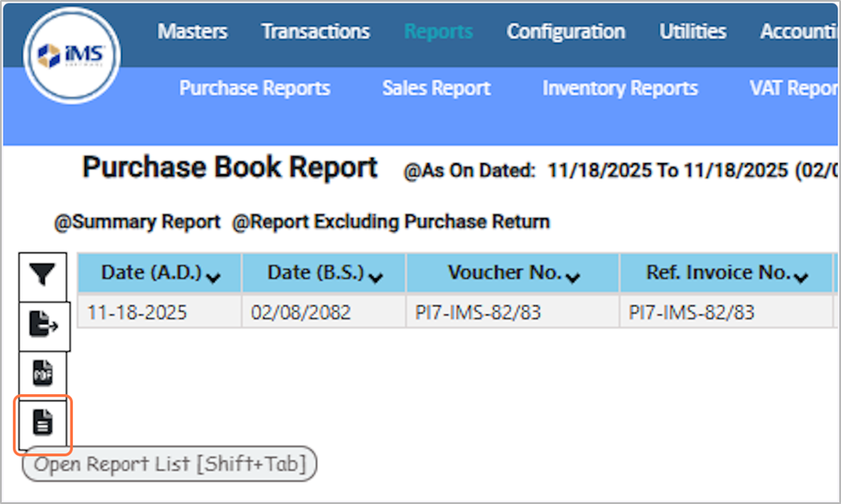Open the report list document icon
The width and height of the screenshot is (841, 504).
point(43,422)
